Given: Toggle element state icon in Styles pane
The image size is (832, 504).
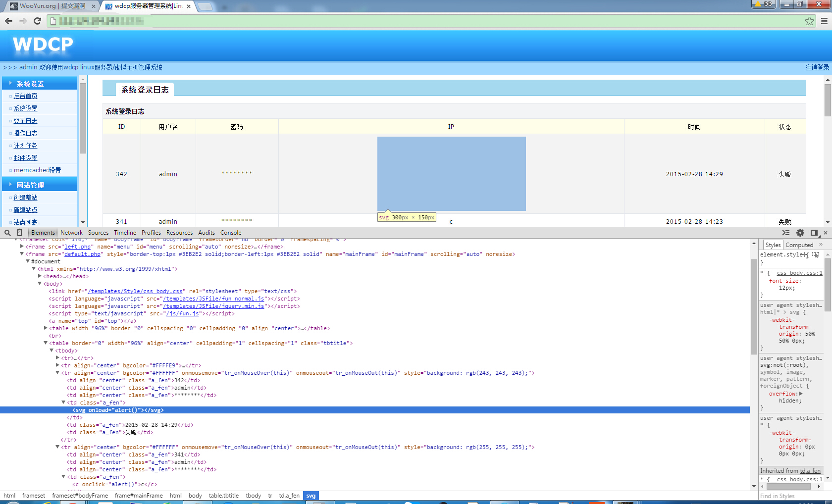Looking at the screenshot, I should click(x=816, y=254).
